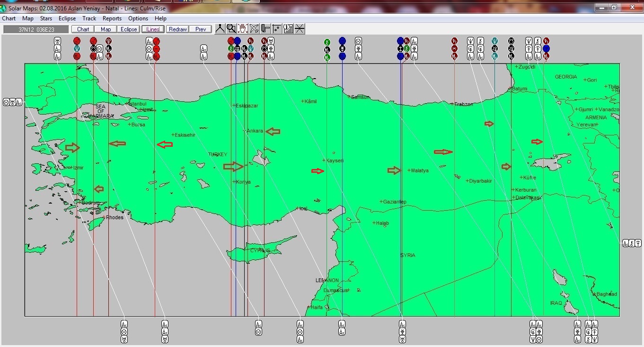
Task: Toggle the Lines view button
Action: click(x=152, y=29)
